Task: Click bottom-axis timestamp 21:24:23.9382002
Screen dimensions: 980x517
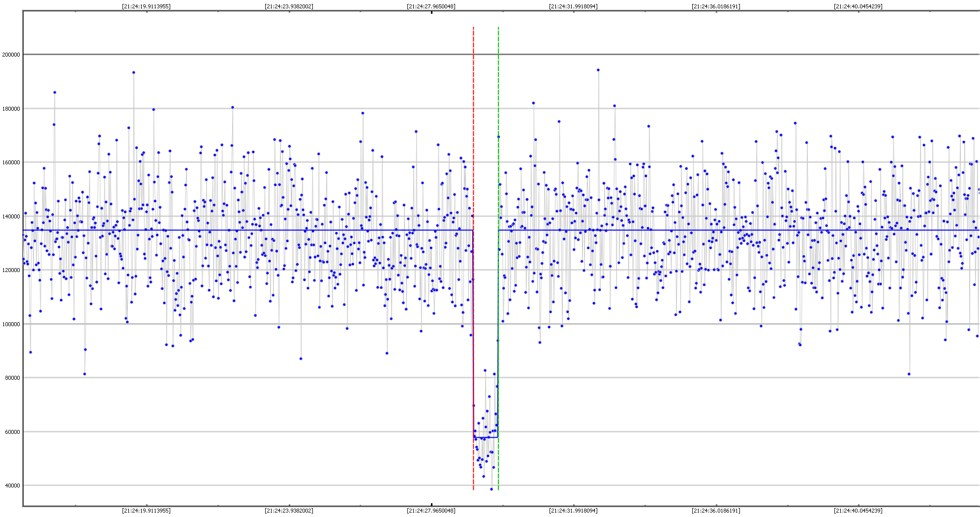Action: [289, 511]
